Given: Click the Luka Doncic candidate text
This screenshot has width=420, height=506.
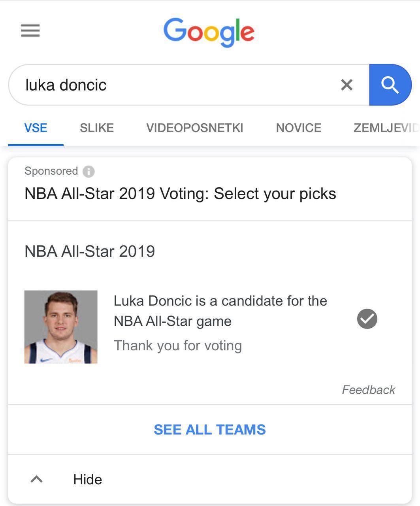Looking at the screenshot, I should click(x=220, y=311).
